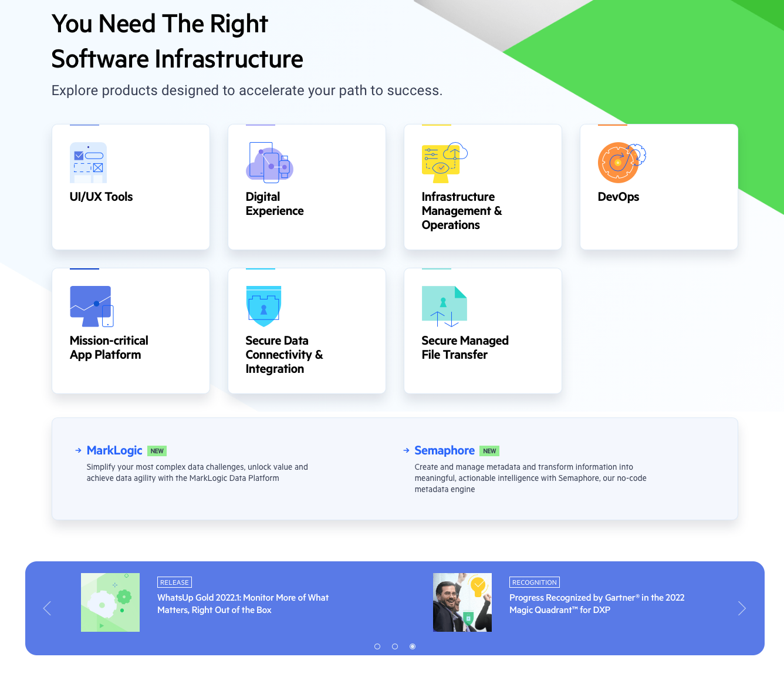
Task: Click the UI/UX Tools wireframe icon
Action: click(x=88, y=163)
